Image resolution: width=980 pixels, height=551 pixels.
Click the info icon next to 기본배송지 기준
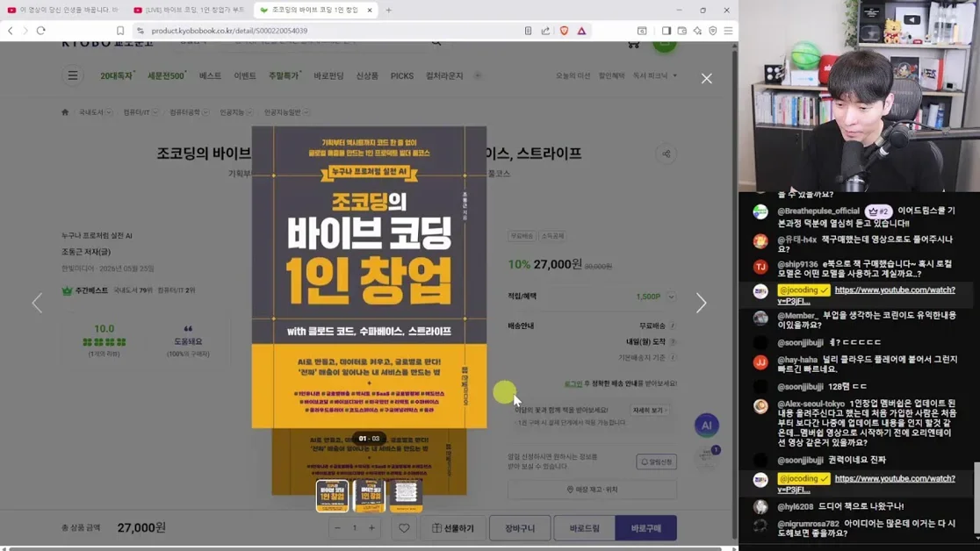[673, 357]
